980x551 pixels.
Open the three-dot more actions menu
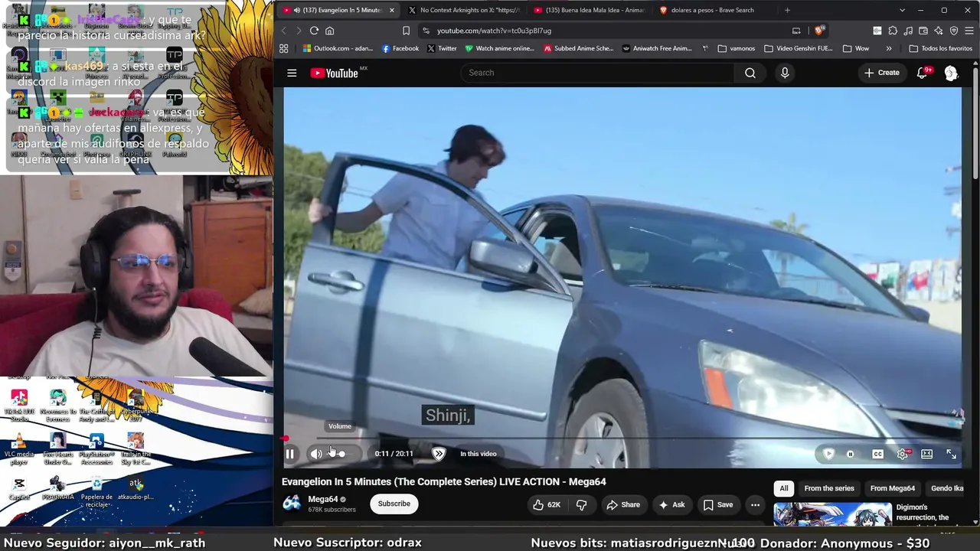click(x=755, y=504)
